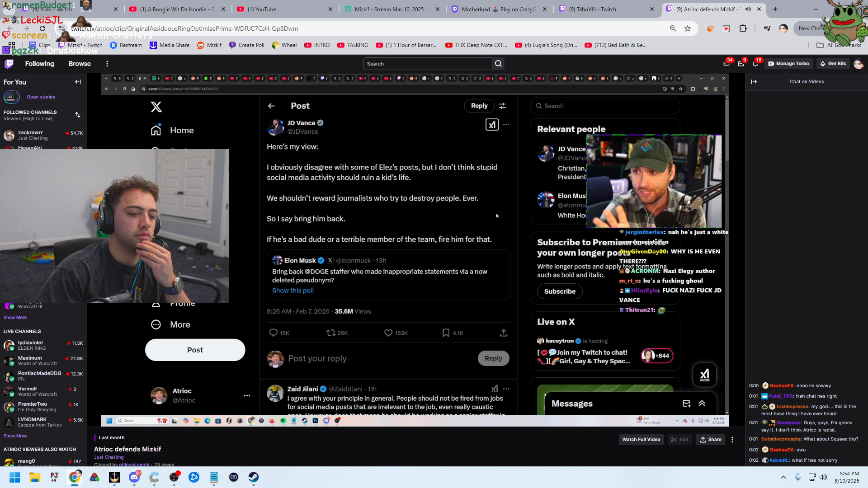
Task: Click the bookmark star in the address bar
Action: [x=689, y=28]
